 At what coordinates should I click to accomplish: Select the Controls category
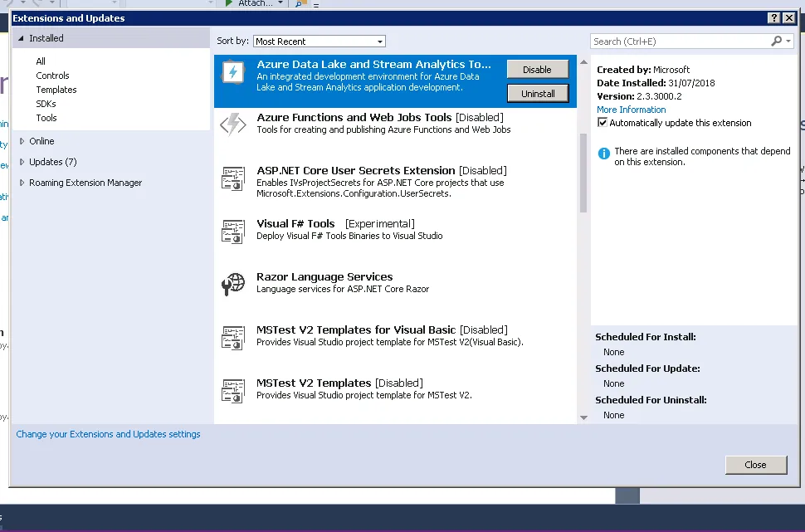click(52, 76)
